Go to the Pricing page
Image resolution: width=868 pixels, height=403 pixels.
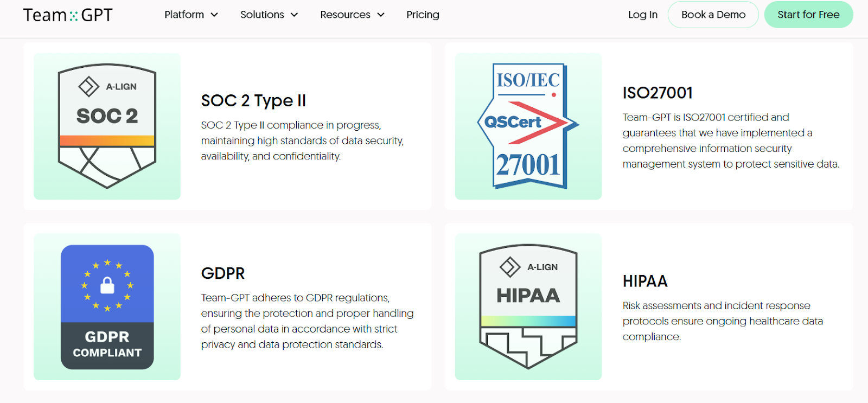tap(423, 15)
